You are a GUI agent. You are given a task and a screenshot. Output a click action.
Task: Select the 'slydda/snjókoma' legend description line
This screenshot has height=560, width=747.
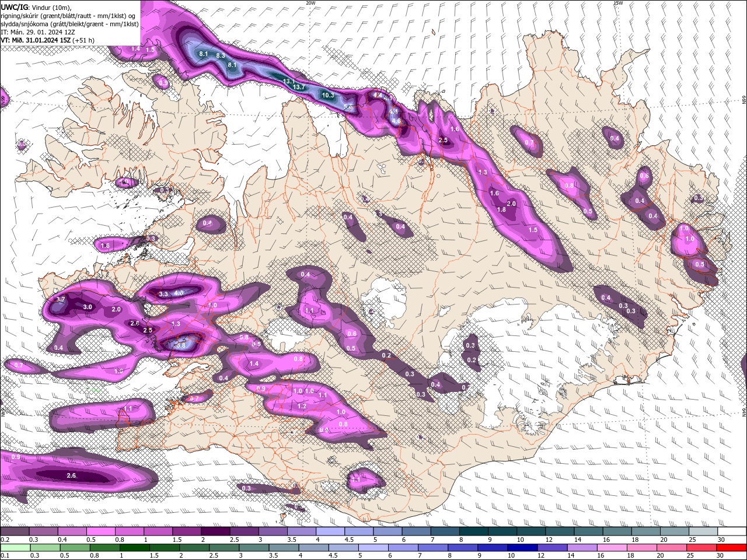pos(70,23)
